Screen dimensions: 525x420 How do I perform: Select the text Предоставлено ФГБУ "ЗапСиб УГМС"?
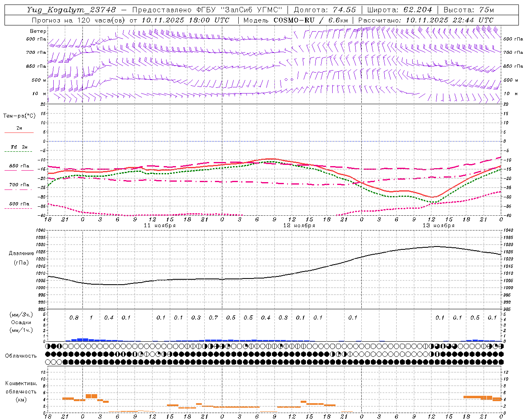coord(208,10)
